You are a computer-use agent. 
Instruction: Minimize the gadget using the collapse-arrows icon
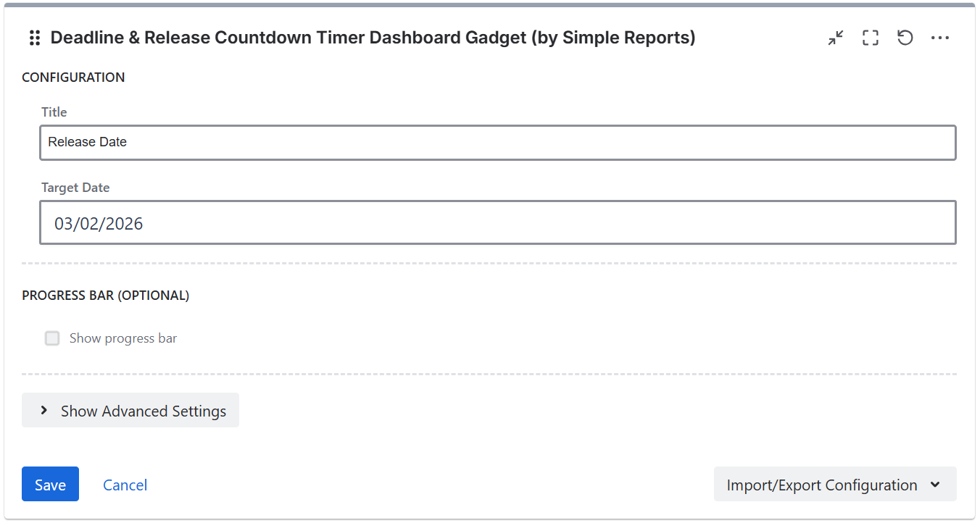(x=836, y=38)
